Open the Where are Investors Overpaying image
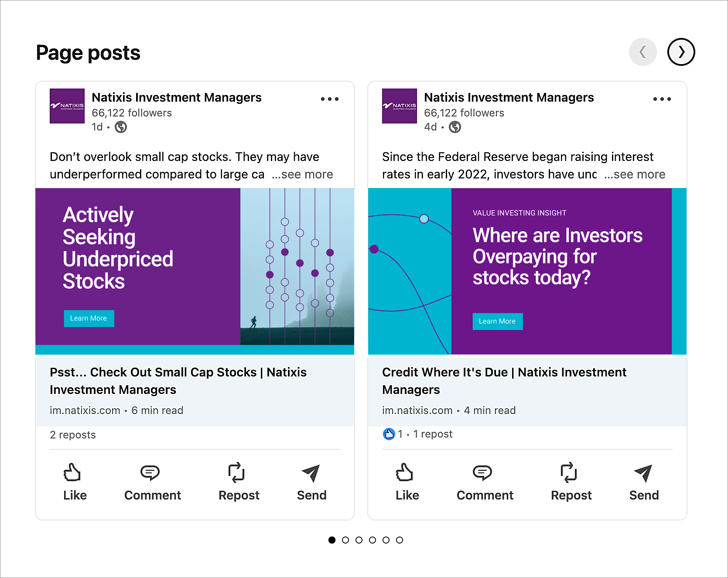Screen dimensions: 728x578 coord(527,271)
